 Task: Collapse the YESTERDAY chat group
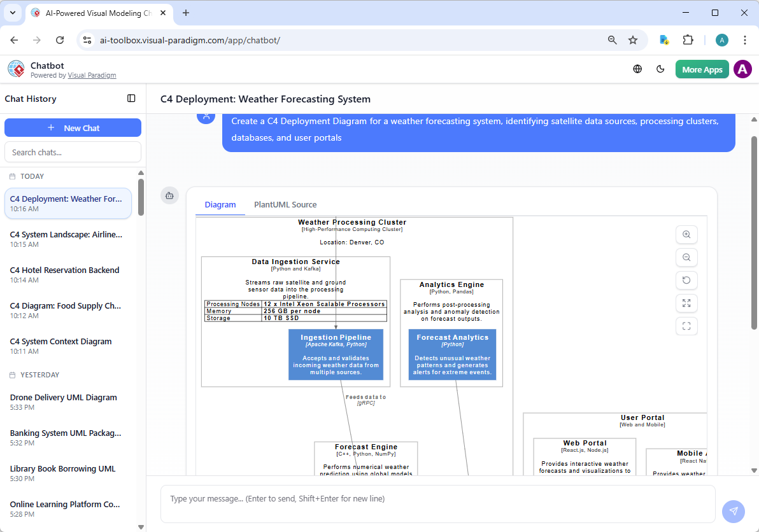pyautogui.click(x=38, y=375)
